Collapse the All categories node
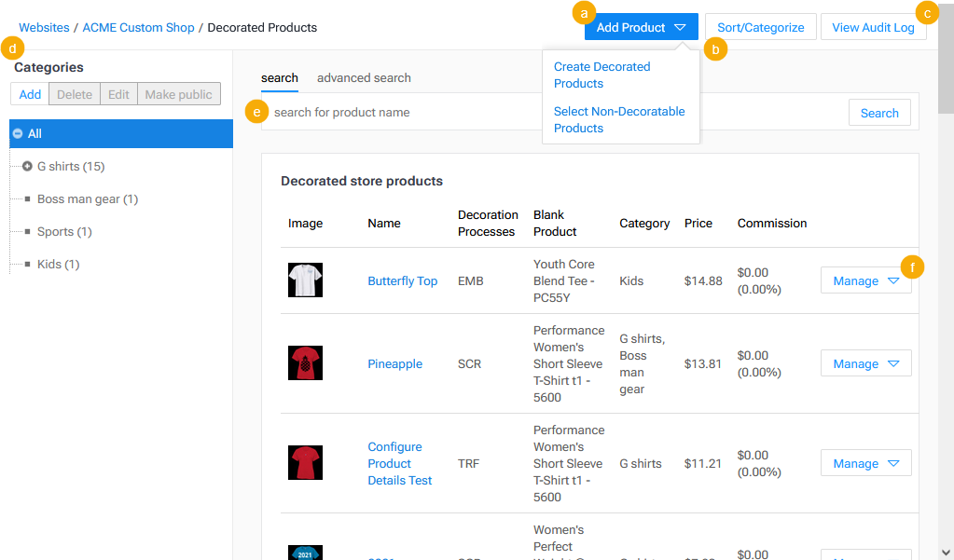Image resolution: width=954 pixels, height=560 pixels. tap(18, 133)
